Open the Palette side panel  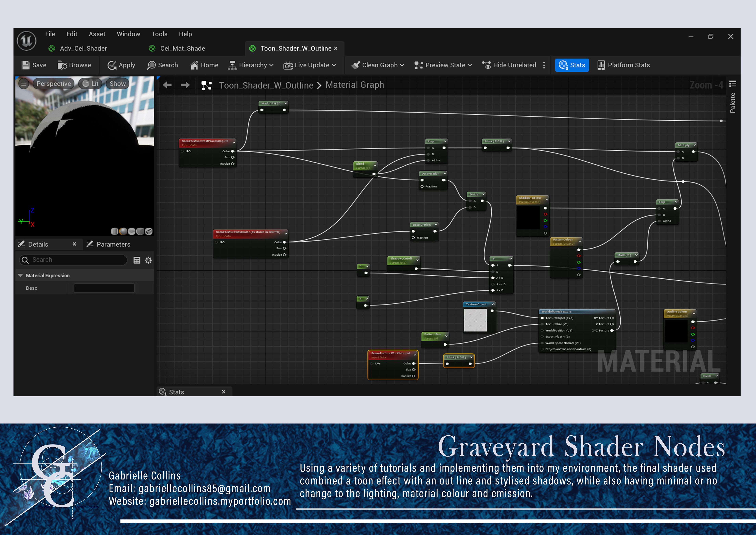point(732,103)
